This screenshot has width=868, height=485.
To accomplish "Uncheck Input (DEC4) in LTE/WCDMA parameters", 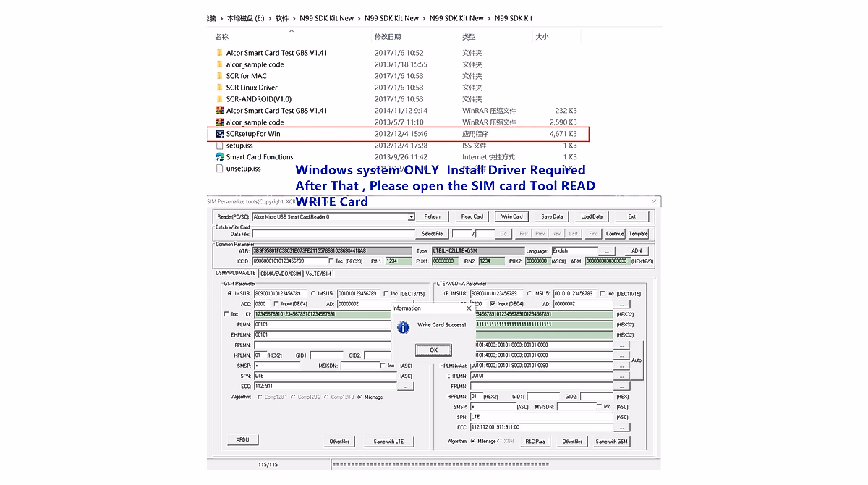I will tap(492, 304).
